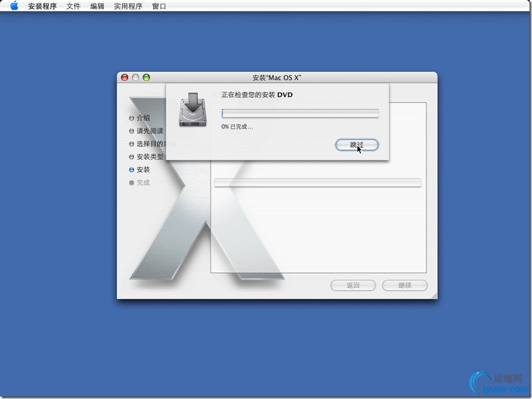Click the DVD check progress bar

tap(300, 113)
